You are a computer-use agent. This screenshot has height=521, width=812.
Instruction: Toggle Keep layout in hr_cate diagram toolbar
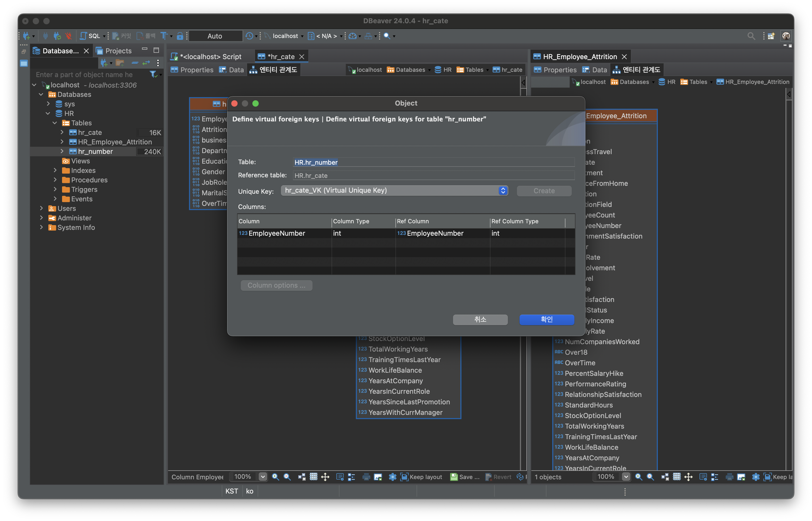coord(421,477)
